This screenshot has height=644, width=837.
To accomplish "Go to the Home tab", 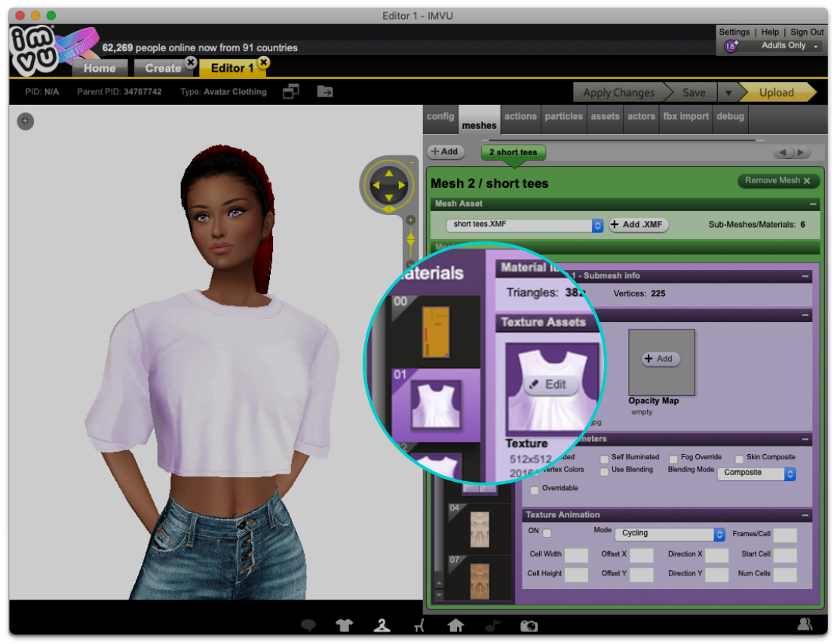I will 100,69.
